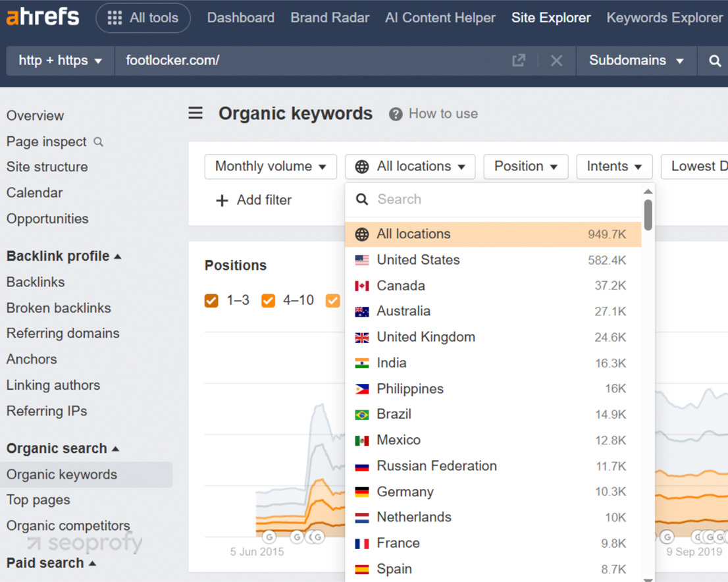Click the Add filter button
The width and height of the screenshot is (728, 582).
point(254,200)
